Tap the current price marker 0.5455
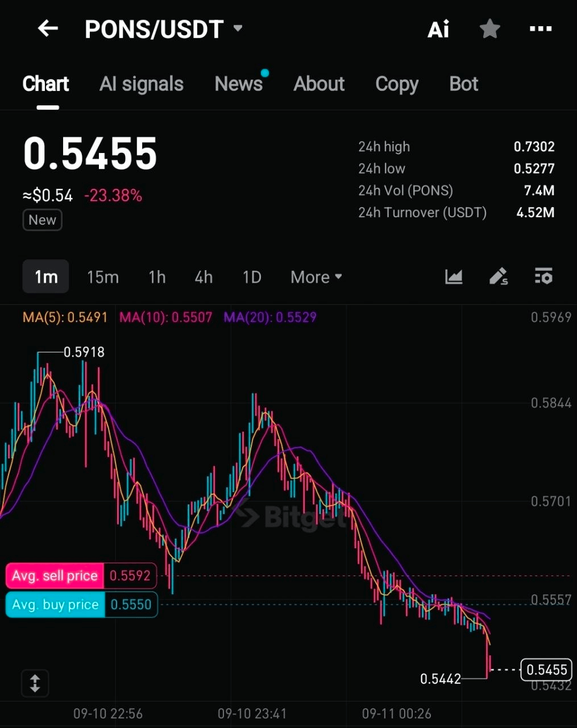 pos(546,669)
